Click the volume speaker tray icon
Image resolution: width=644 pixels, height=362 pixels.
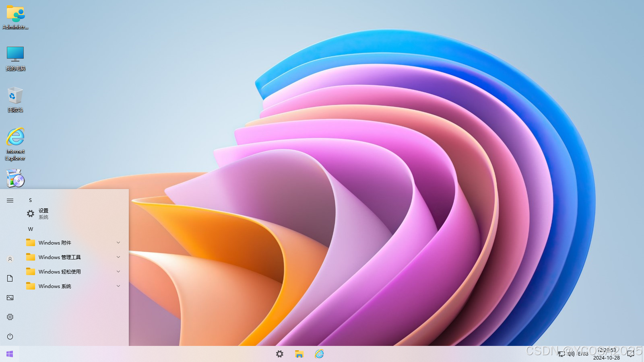pyautogui.click(x=571, y=354)
